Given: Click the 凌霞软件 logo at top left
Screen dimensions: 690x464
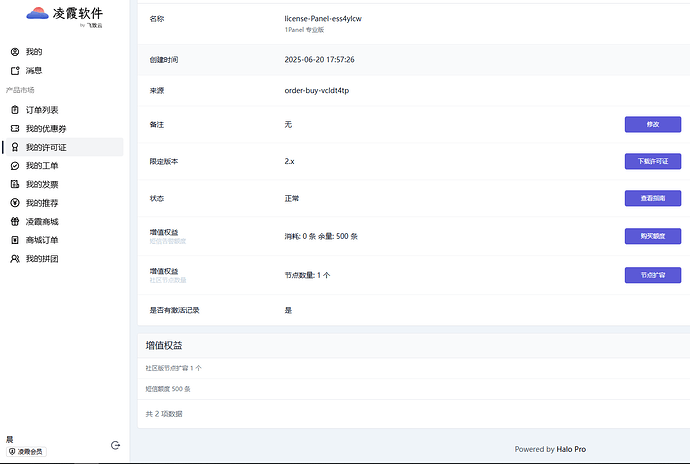Looking at the screenshot, I should click(x=64, y=15).
